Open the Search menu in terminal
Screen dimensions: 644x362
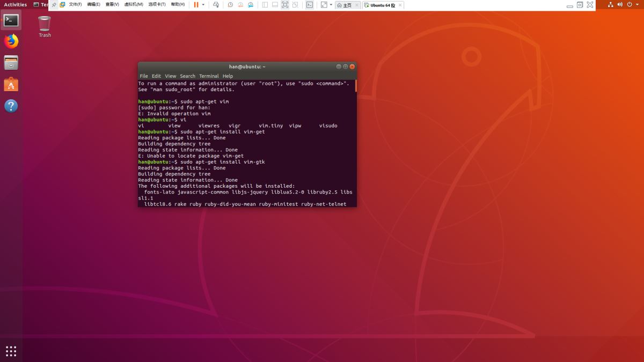point(187,76)
